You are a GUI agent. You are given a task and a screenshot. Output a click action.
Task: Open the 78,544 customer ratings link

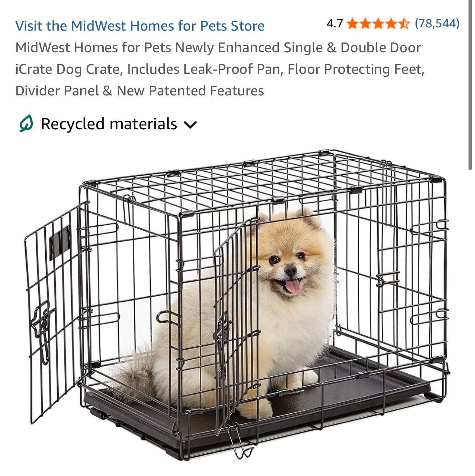437,23
